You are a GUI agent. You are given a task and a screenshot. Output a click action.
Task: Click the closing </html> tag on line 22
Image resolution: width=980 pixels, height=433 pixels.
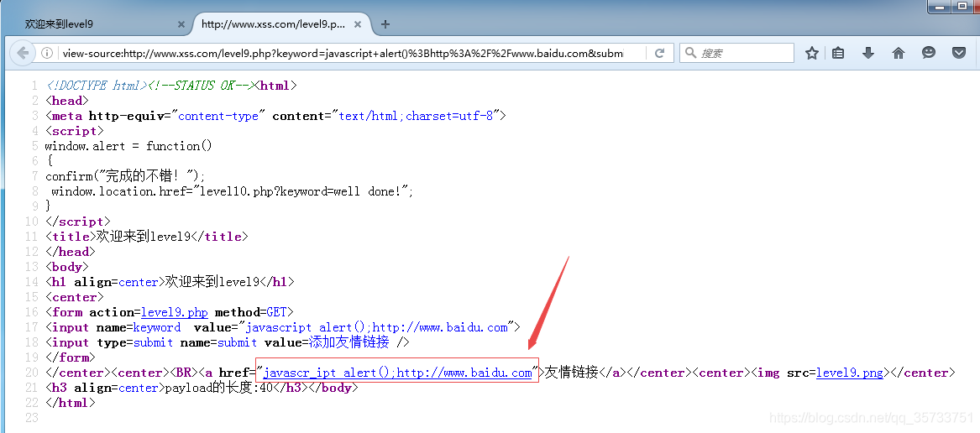[71, 403]
